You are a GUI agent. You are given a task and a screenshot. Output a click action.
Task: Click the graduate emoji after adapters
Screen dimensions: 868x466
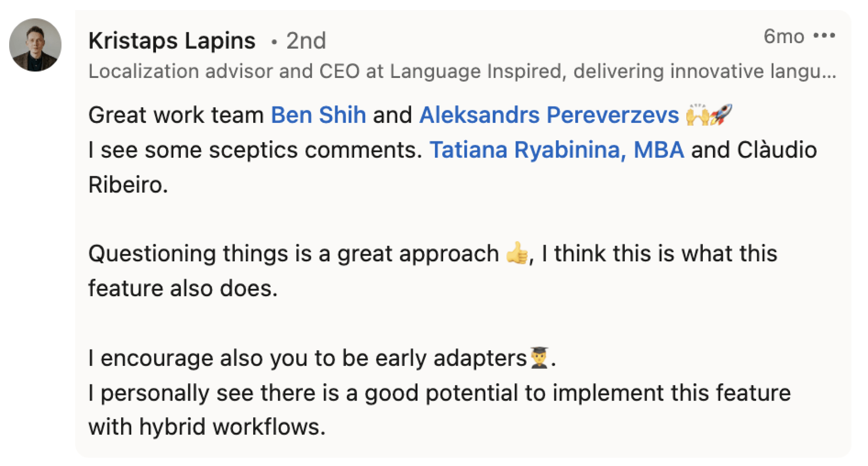coord(539,358)
